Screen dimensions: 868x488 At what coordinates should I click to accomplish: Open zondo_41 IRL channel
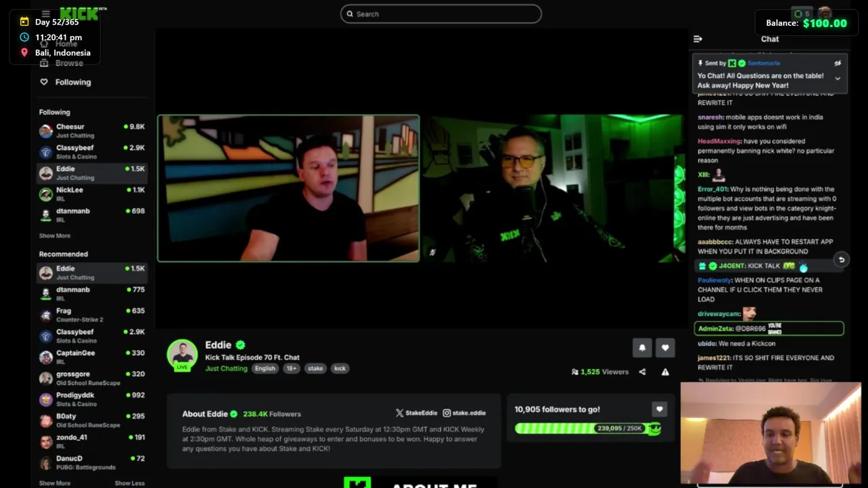tap(92, 441)
